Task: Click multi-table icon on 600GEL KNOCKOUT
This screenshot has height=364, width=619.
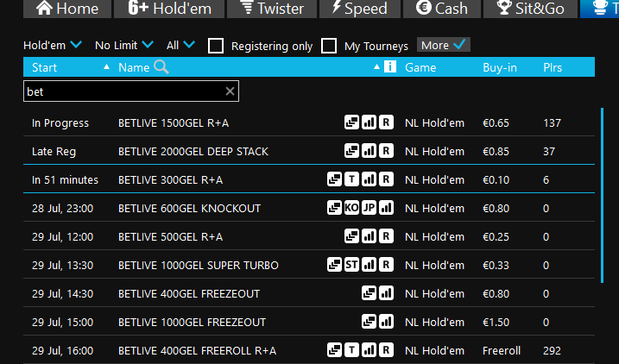Action: (x=334, y=208)
